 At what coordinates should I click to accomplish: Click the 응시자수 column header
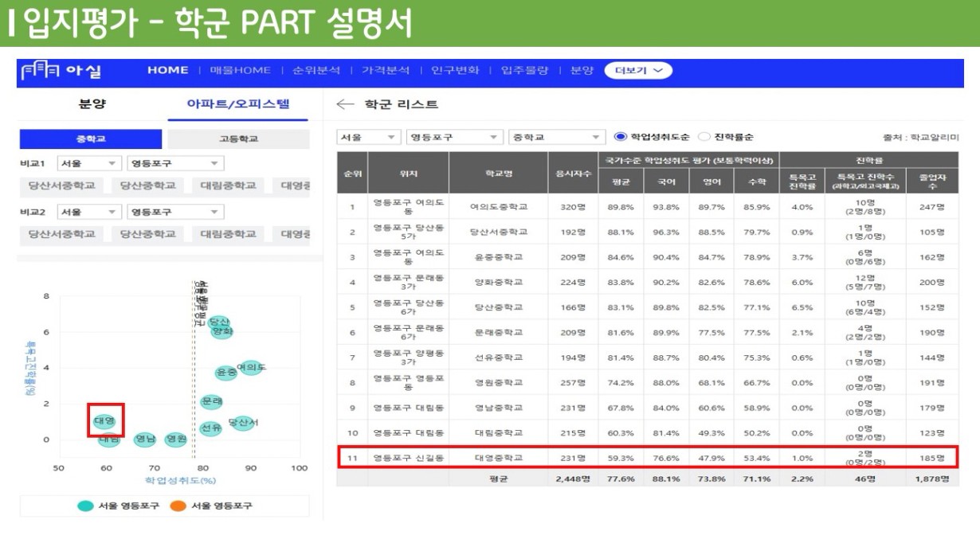[573, 172]
